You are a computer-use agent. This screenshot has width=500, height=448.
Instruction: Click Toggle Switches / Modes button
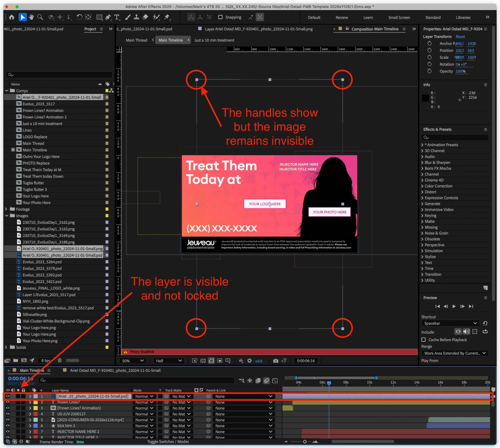click(x=168, y=442)
